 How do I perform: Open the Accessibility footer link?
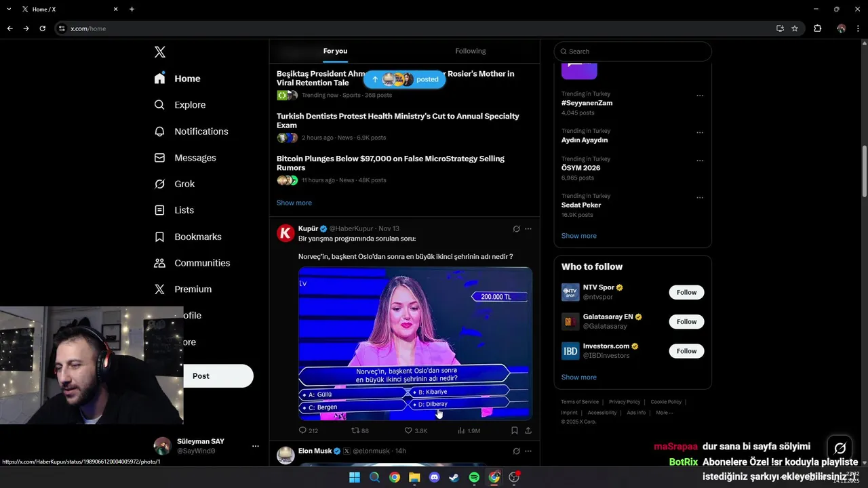[602, 413]
